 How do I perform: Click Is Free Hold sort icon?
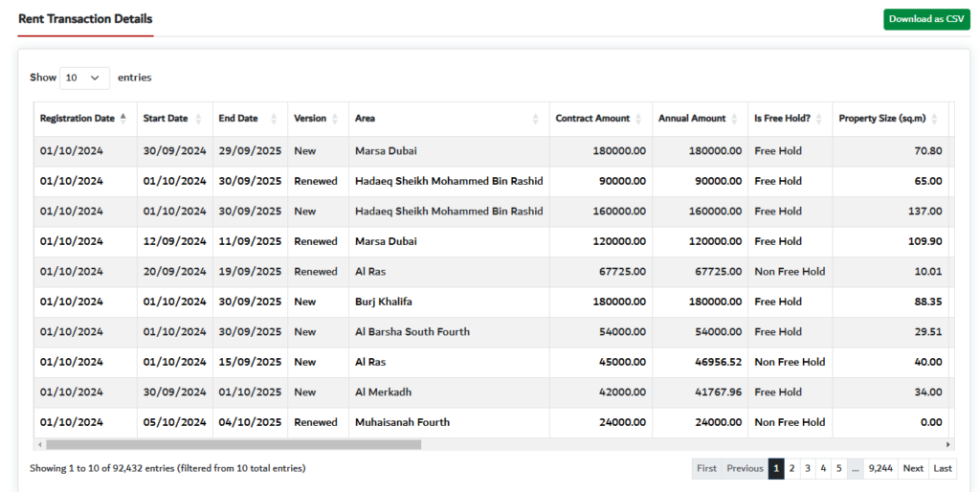coord(819,119)
